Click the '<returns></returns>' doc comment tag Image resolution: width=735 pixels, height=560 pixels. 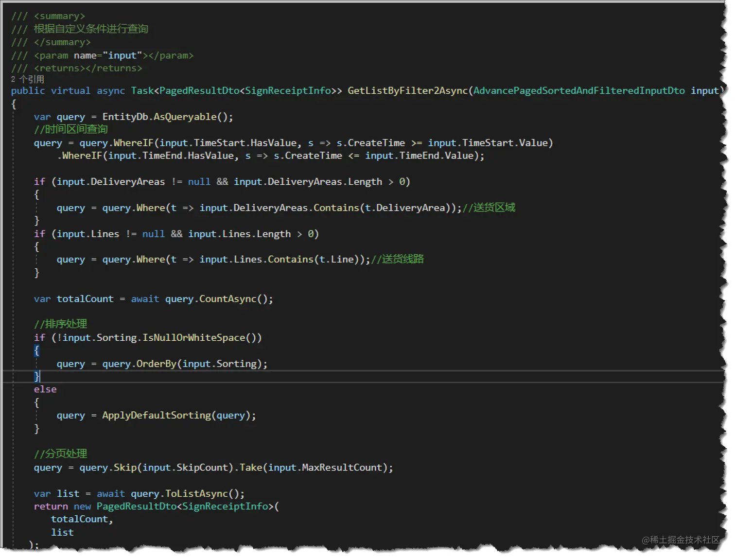(88, 68)
